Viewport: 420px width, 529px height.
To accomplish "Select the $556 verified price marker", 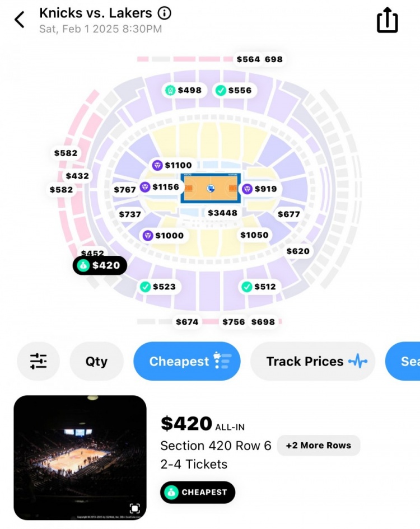I will pyautogui.click(x=234, y=90).
